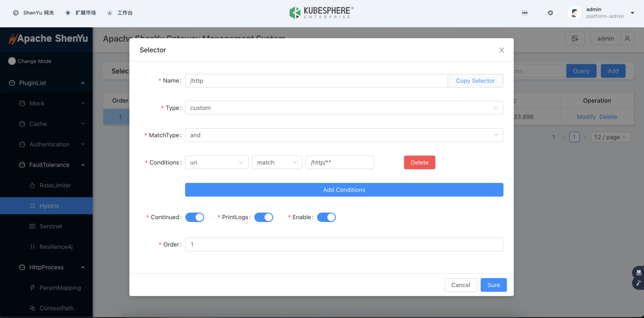
Task: Click the Resilience4j pause icon
Action: coord(32,247)
